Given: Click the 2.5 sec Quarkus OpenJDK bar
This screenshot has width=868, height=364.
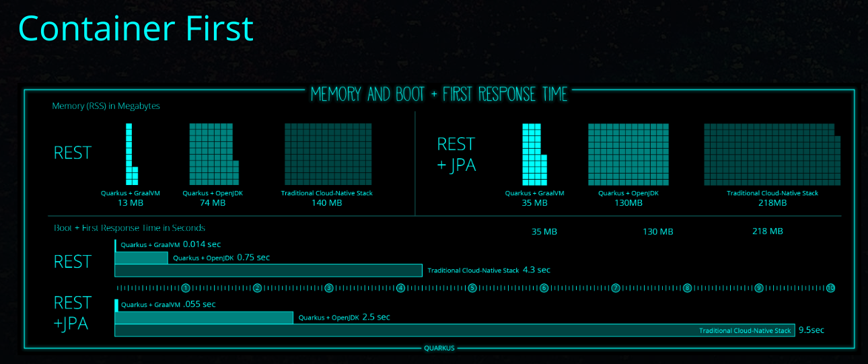Looking at the screenshot, I should (x=204, y=318).
